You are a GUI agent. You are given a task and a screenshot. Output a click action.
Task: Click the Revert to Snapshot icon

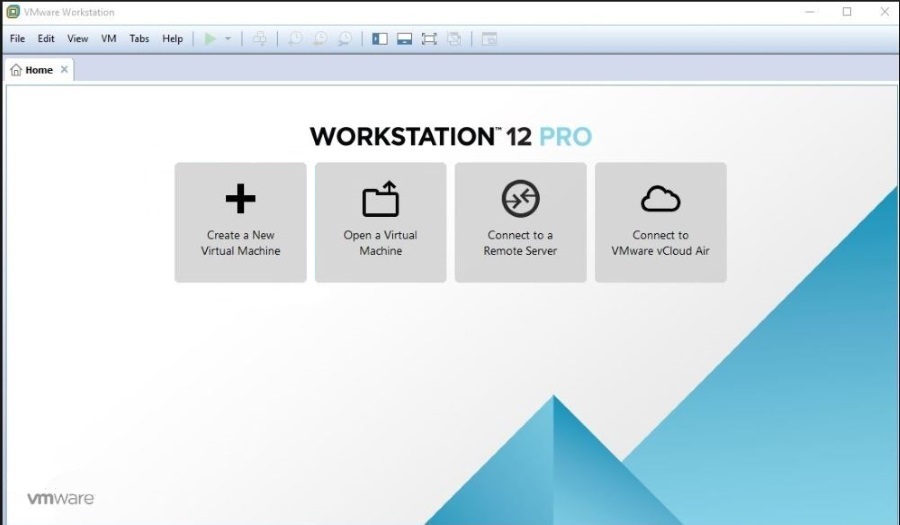tap(320, 39)
